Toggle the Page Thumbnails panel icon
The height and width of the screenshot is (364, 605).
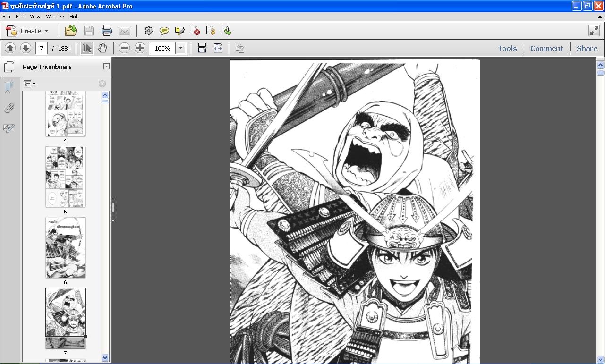pos(9,67)
